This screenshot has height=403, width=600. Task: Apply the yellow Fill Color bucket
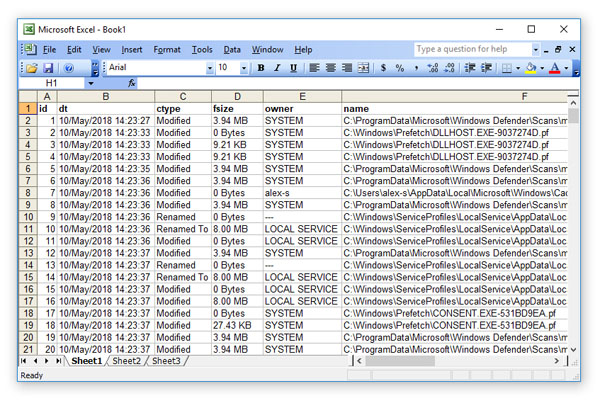click(531, 68)
